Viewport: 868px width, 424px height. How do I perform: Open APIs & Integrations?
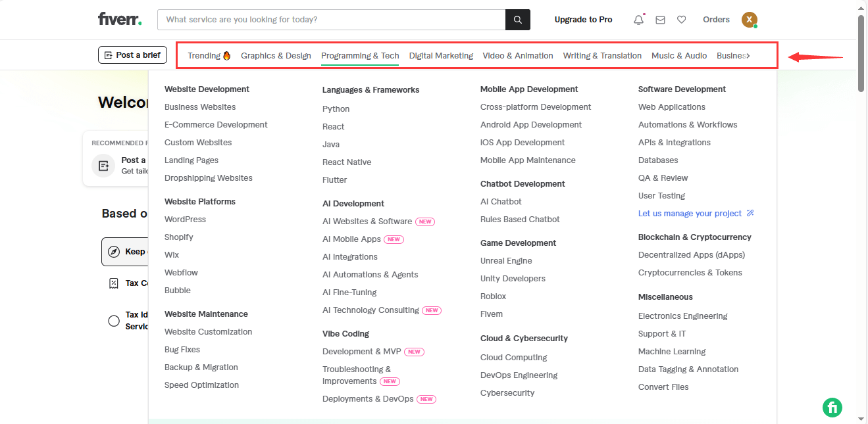[x=675, y=143]
